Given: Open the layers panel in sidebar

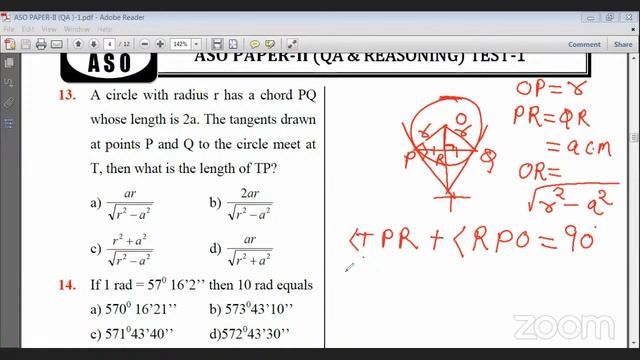Looking at the screenshot, I should (x=9, y=123).
